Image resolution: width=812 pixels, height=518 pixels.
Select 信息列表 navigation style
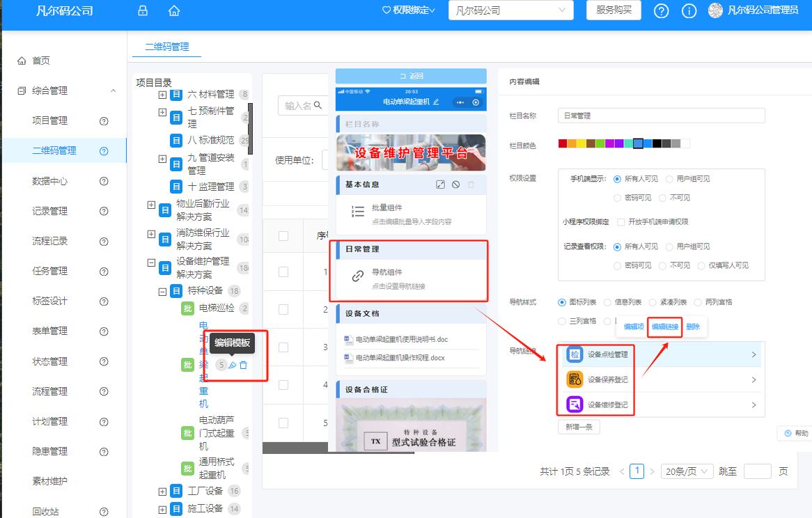[x=607, y=302]
